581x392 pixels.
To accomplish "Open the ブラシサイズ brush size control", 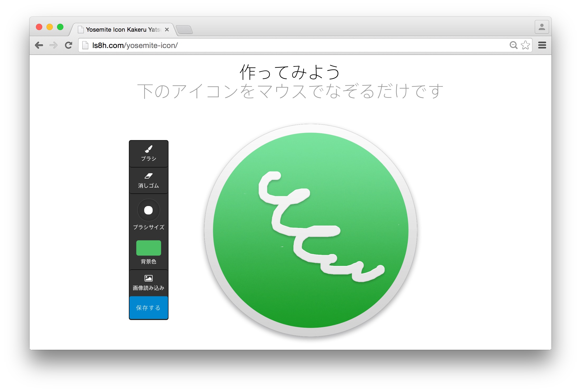I will click(x=148, y=210).
